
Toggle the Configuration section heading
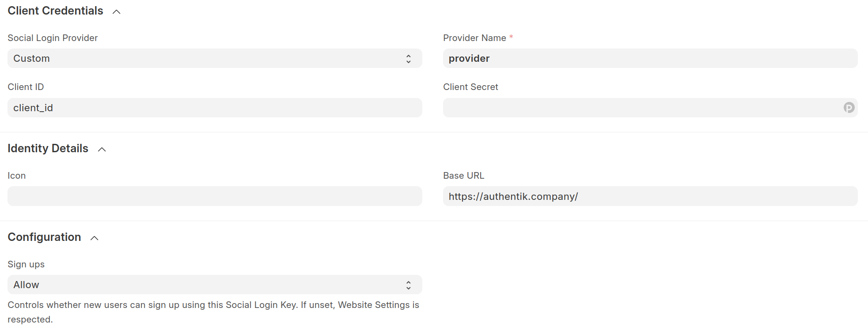click(x=44, y=237)
